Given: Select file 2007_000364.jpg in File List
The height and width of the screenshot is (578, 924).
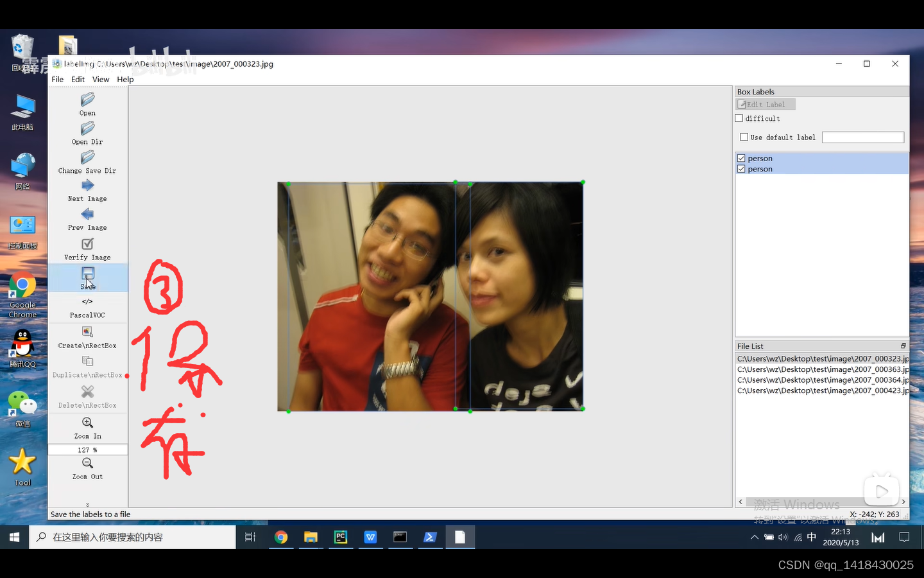Looking at the screenshot, I should coord(822,380).
